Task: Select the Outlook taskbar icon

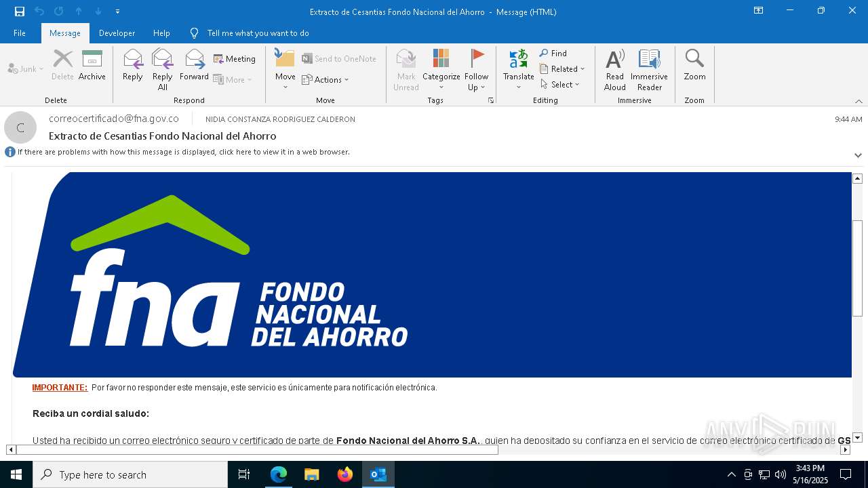Action: point(378,474)
